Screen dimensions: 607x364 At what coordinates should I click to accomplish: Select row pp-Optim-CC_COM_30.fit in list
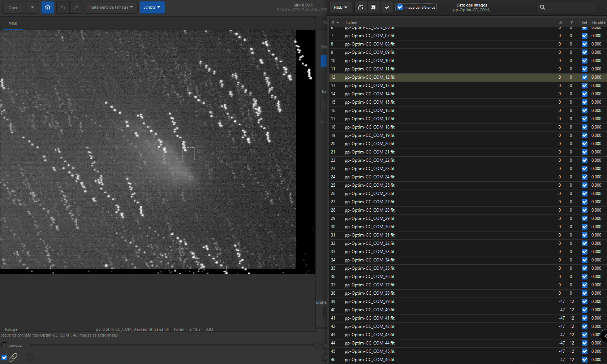pos(370,227)
